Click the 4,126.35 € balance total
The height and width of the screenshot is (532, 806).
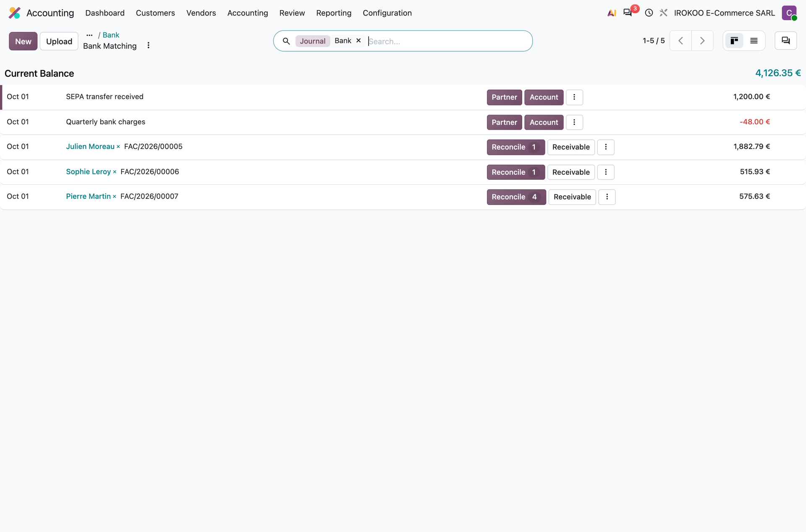point(778,73)
